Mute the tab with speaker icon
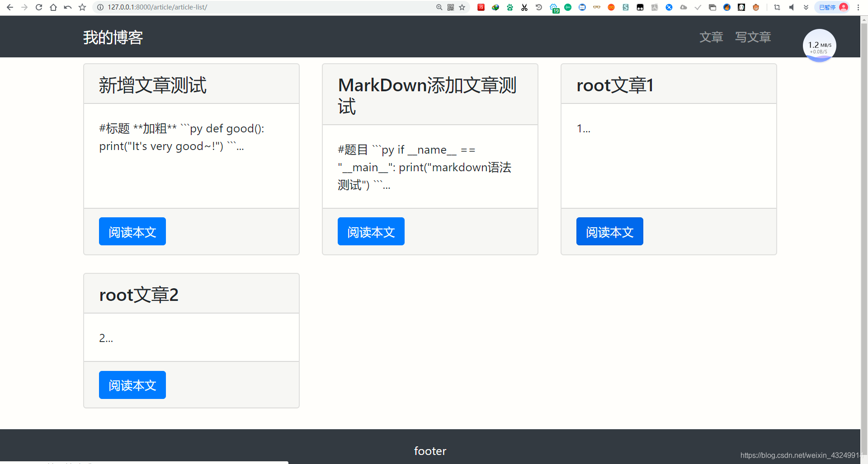The height and width of the screenshot is (464, 868). tap(792, 7)
